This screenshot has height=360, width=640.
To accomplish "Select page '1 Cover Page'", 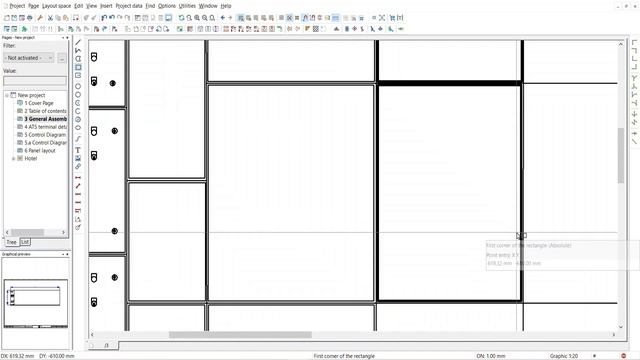I will click(x=39, y=103).
